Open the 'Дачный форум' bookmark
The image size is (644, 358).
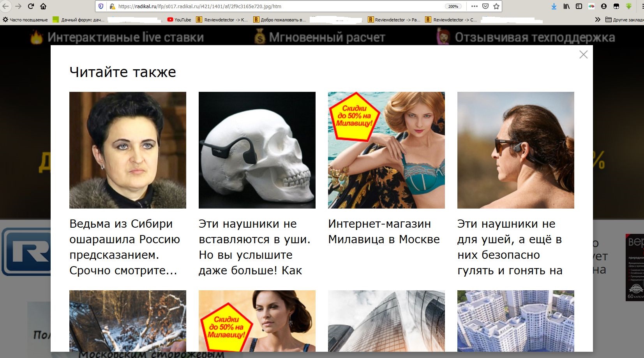click(79, 19)
